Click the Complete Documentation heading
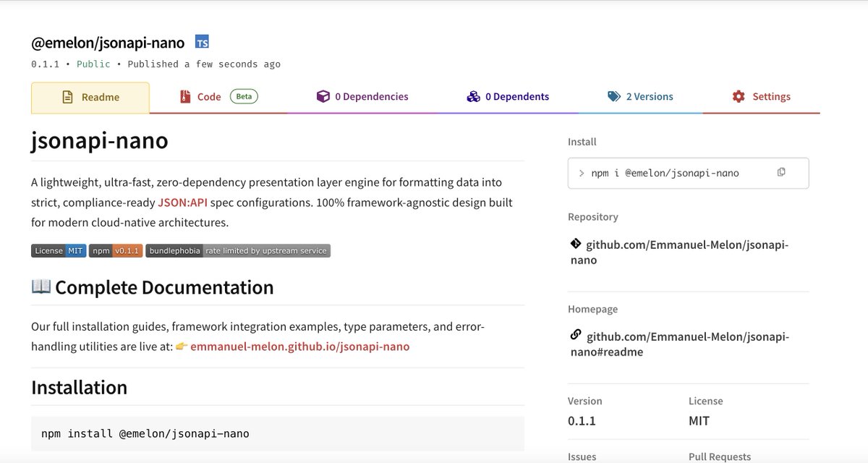 164,287
